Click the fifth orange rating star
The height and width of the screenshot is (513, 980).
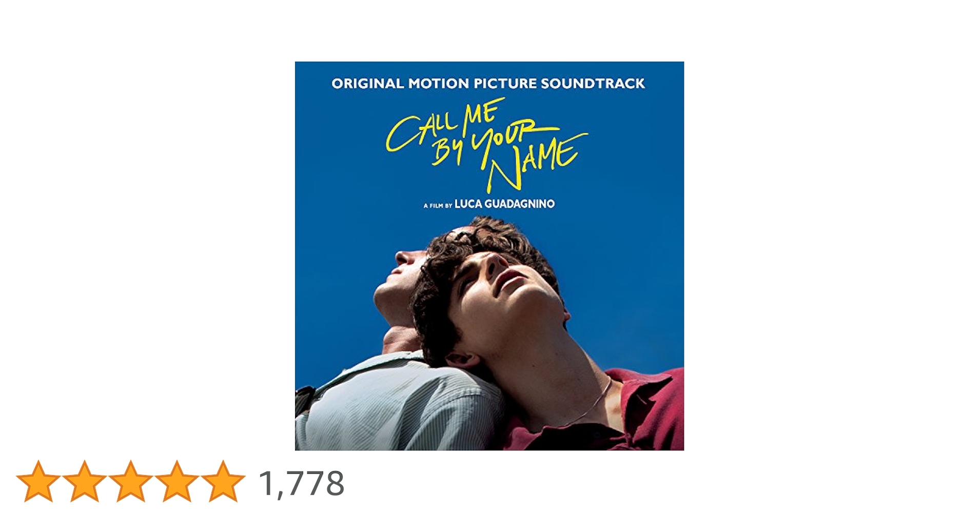(x=223, y=481)
